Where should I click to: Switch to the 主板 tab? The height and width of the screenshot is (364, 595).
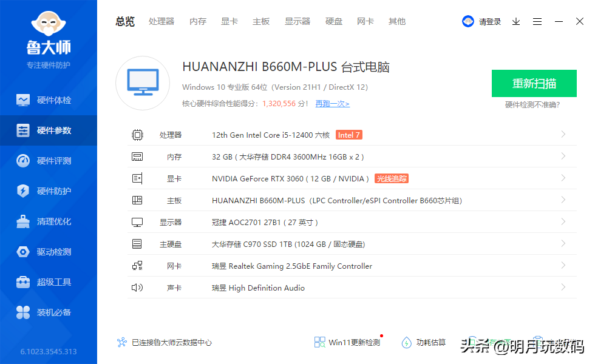tap(261, 22)
